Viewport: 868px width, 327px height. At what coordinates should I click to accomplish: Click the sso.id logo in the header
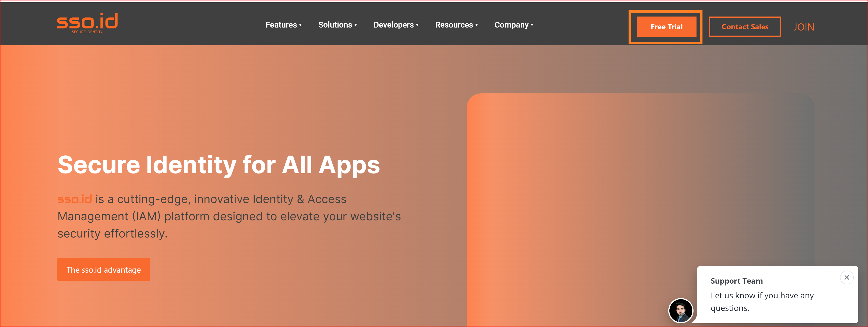pyautogui.click(x=87, y=23)
